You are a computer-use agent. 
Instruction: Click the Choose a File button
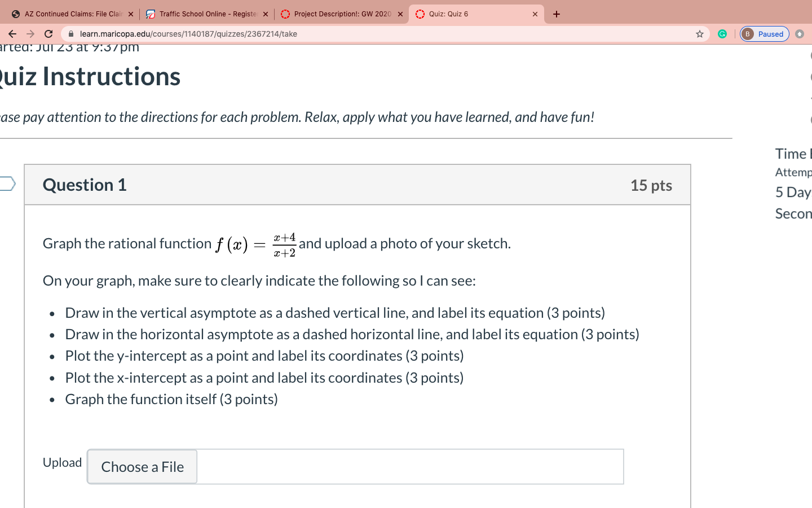(142, 467)
